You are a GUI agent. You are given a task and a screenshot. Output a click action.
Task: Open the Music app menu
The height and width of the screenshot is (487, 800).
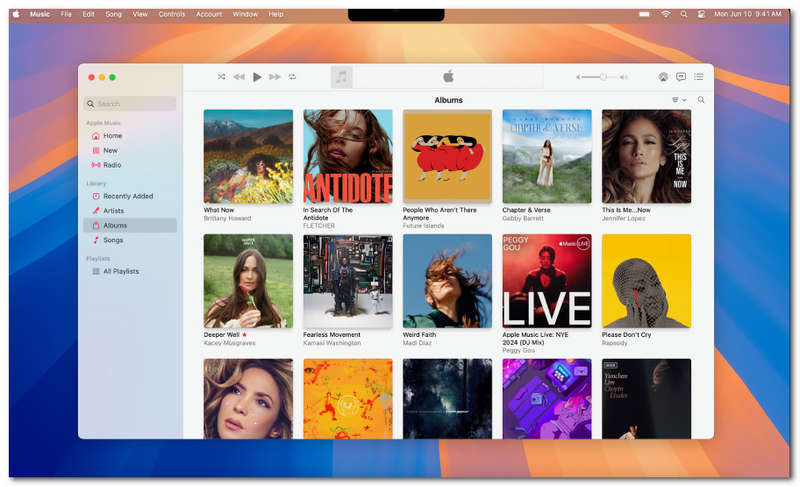pos(40,14)
